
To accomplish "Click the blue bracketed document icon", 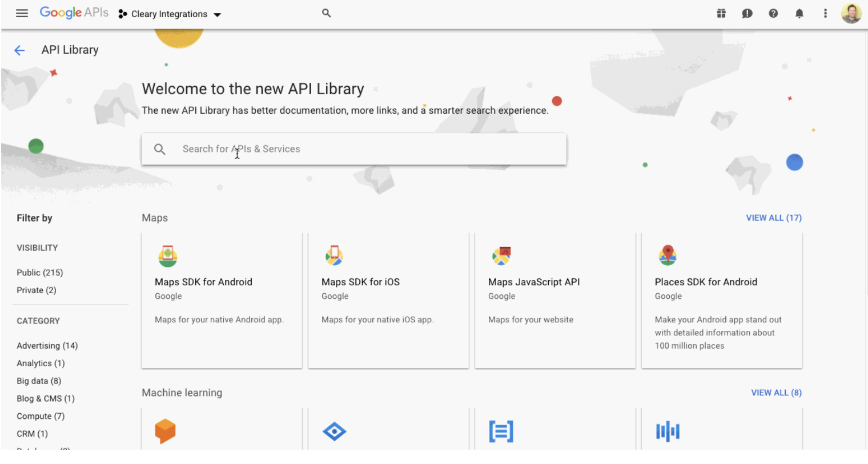I will point(501,431).
